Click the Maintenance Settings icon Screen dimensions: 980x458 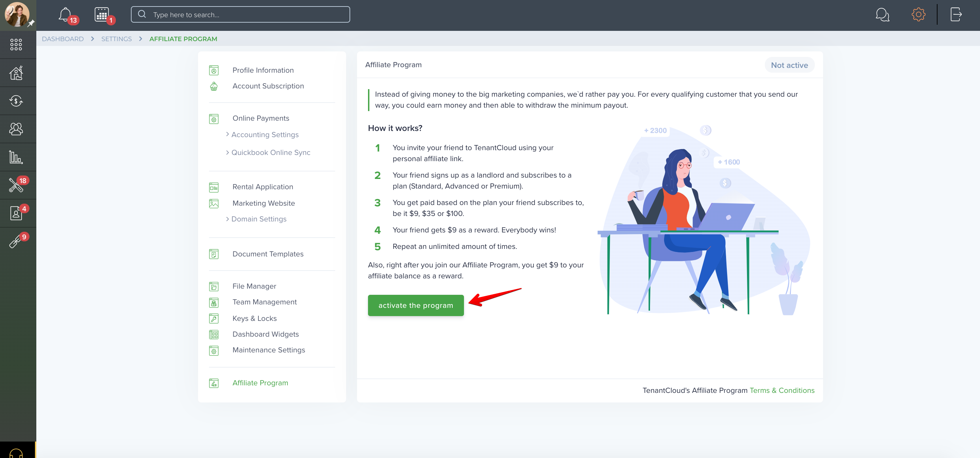(x=214, y=351)
